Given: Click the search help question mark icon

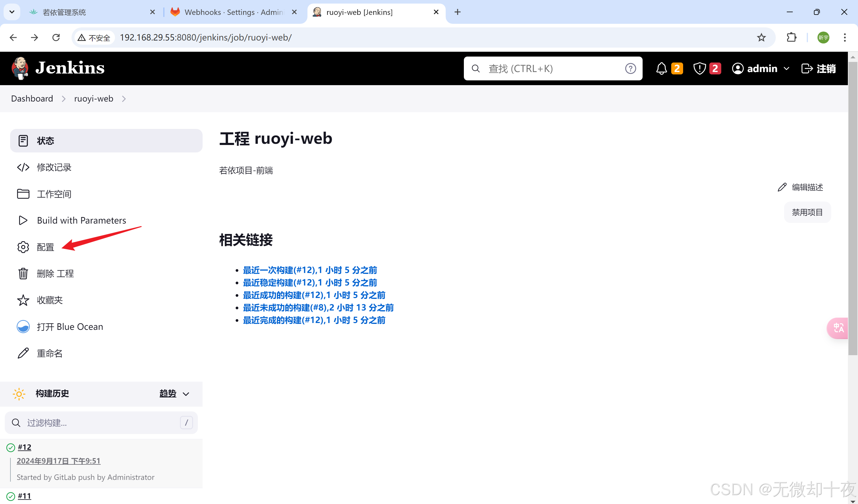Looking at the screenshot, I should click(630, 68).
